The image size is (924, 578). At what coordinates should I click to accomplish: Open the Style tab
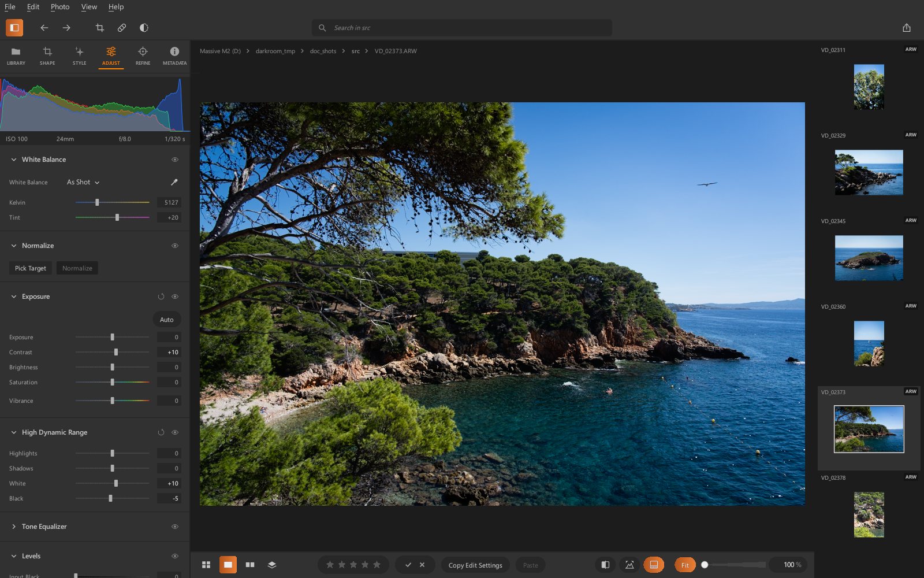(x=79, y=55)
